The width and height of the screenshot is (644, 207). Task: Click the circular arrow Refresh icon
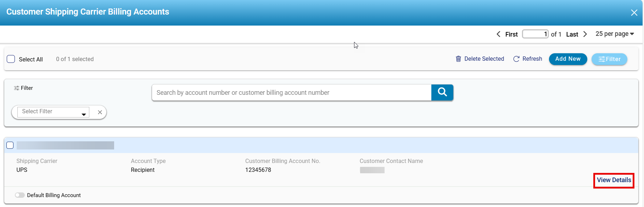tap(516, 59)
